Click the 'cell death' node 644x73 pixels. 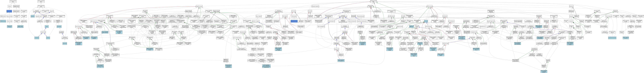click(403, 16)
